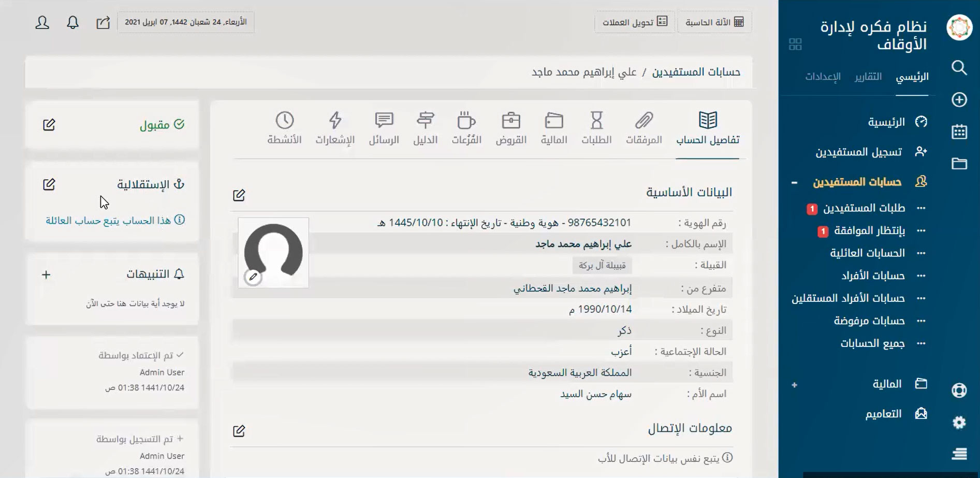Open options dots beside طلبات المستفيدين

[x=921, y=208]
